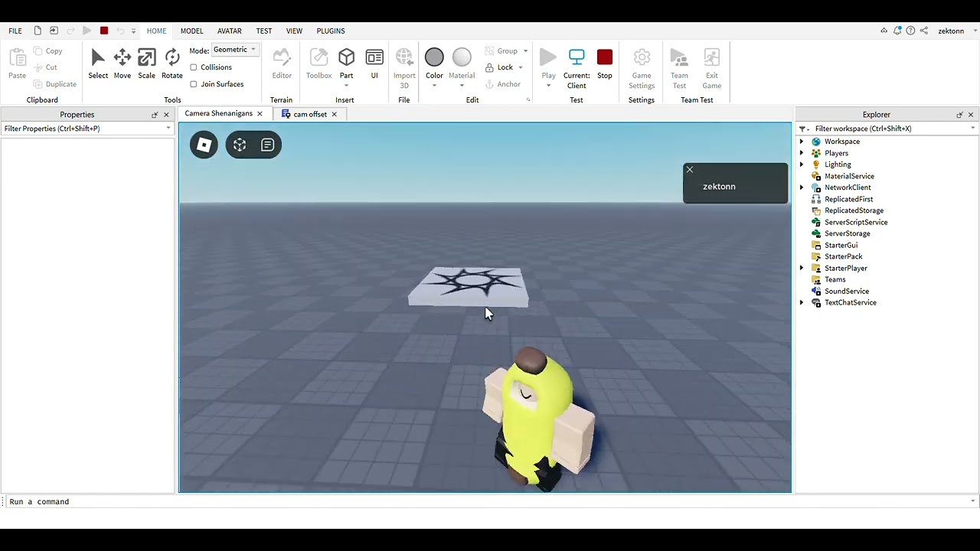Switch to the AVATAR ribbon tab
This screenshot has height=551, width=980.
(x=230, y=31)
